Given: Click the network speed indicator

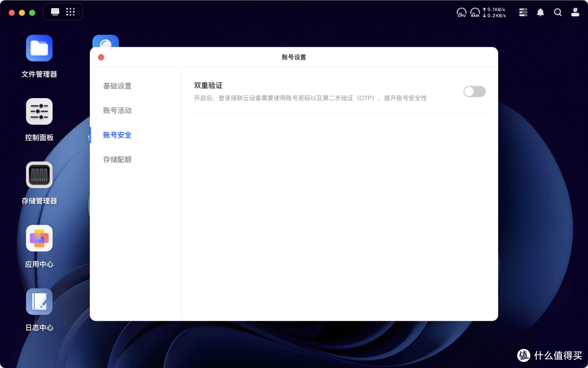Looking at the screenshot, I should click(x=494, y=13).
